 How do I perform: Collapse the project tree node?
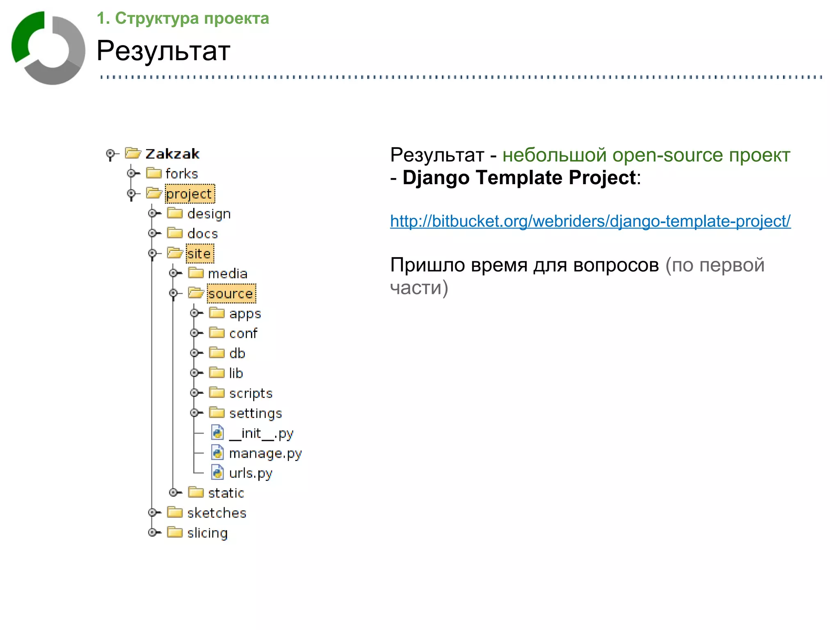click(131, 193)
